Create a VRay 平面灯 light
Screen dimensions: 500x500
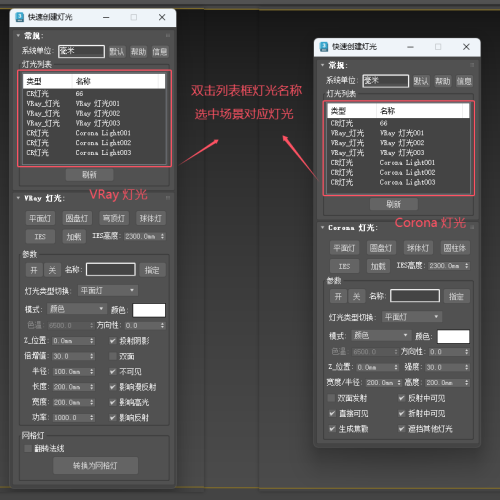(40, 218)
